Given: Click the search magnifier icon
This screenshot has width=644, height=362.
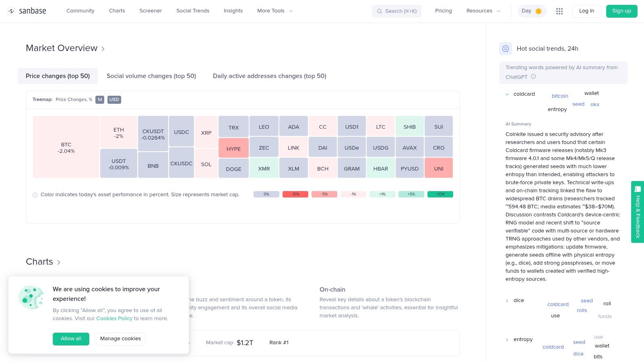Looking at the screenshot, I should coord(379,11).
